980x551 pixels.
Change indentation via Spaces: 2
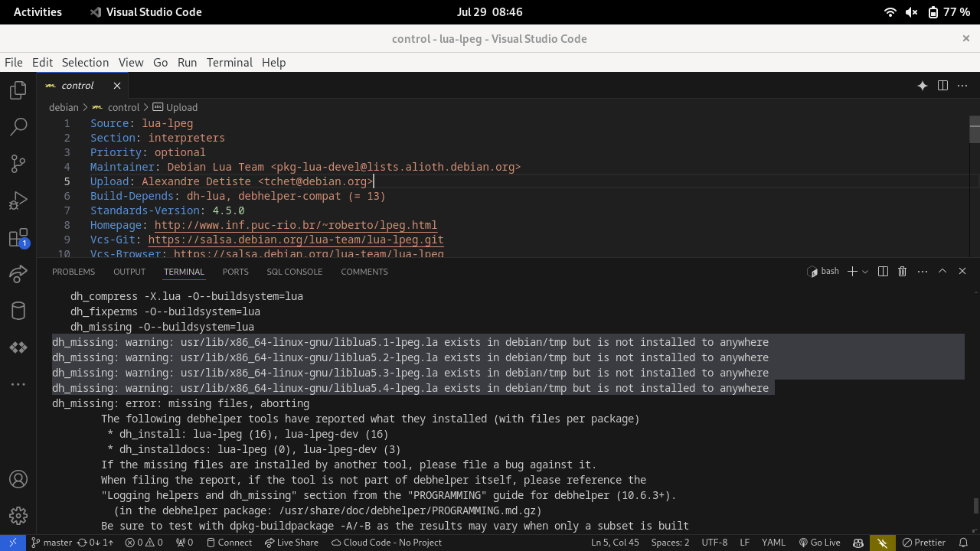670,543
